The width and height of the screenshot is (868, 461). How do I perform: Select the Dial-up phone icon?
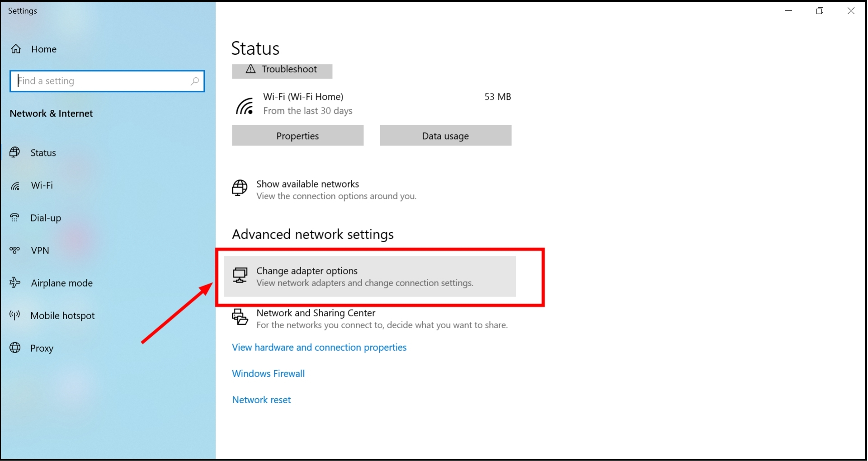(x=15, y=218)
